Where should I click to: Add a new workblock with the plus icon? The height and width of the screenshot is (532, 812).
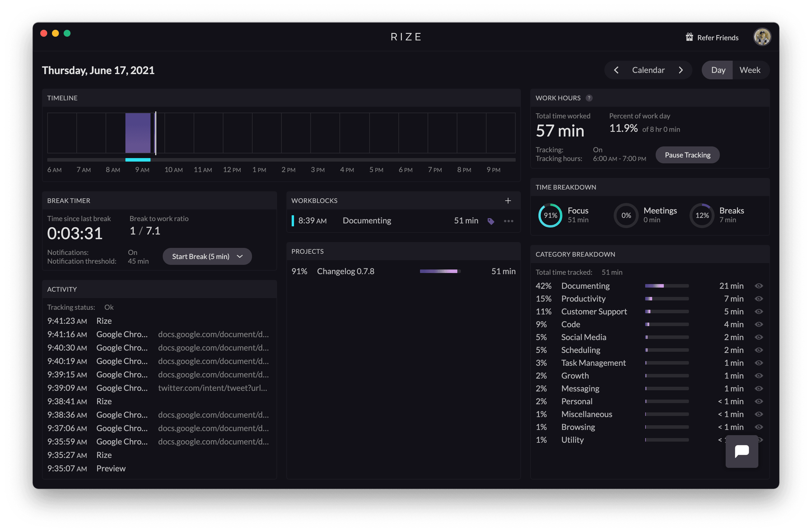(508, 201)
